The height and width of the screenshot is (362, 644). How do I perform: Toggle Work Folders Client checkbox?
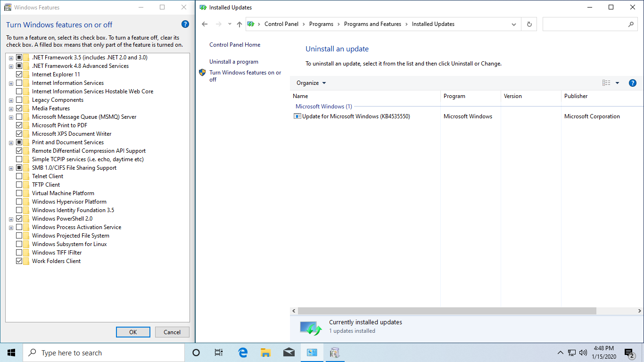(19, 261)
